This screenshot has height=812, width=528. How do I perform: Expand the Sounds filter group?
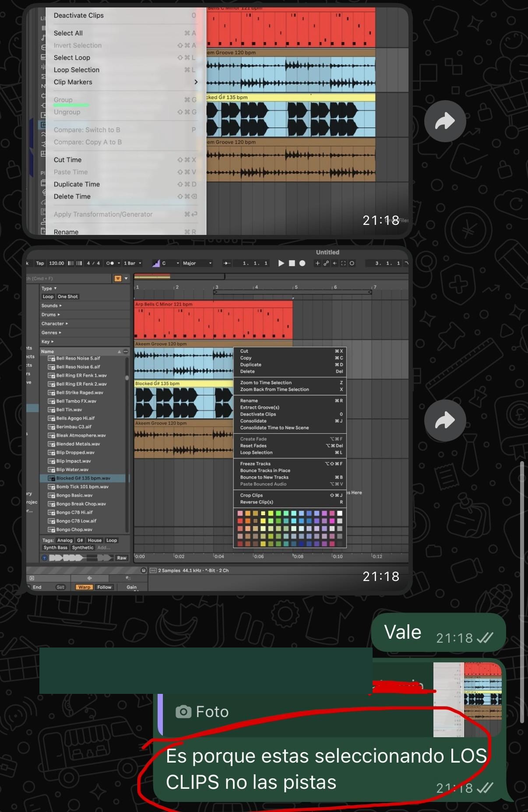52,306
